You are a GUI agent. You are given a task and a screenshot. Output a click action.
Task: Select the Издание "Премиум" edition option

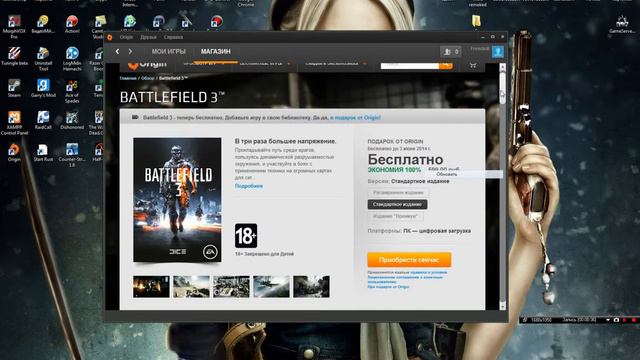point(395,216)
